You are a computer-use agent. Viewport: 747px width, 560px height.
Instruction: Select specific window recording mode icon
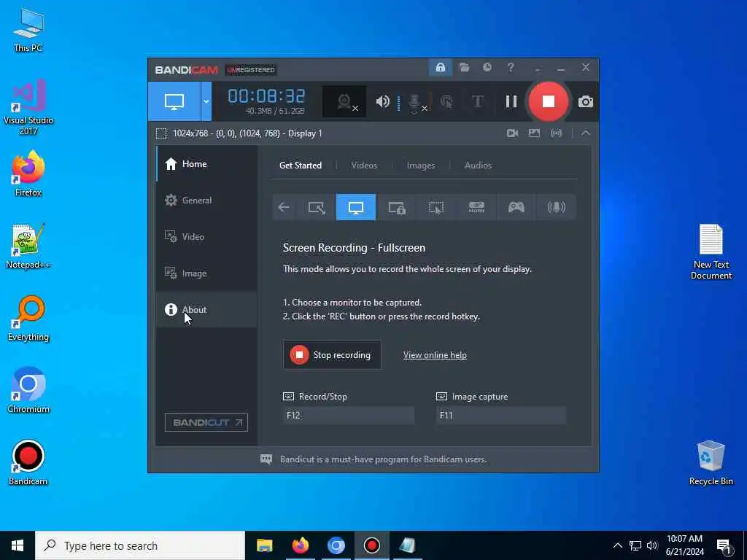pos(396,207)
